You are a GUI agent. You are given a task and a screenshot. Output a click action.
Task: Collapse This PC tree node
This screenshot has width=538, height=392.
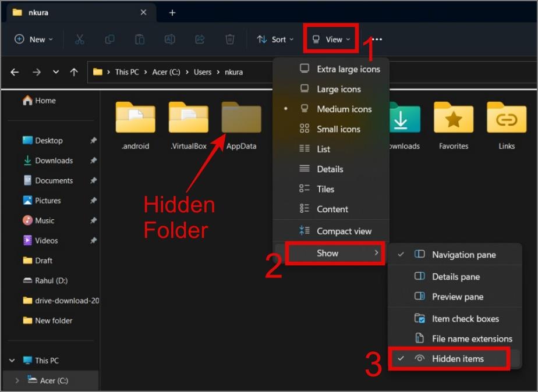tap(12, 361)
